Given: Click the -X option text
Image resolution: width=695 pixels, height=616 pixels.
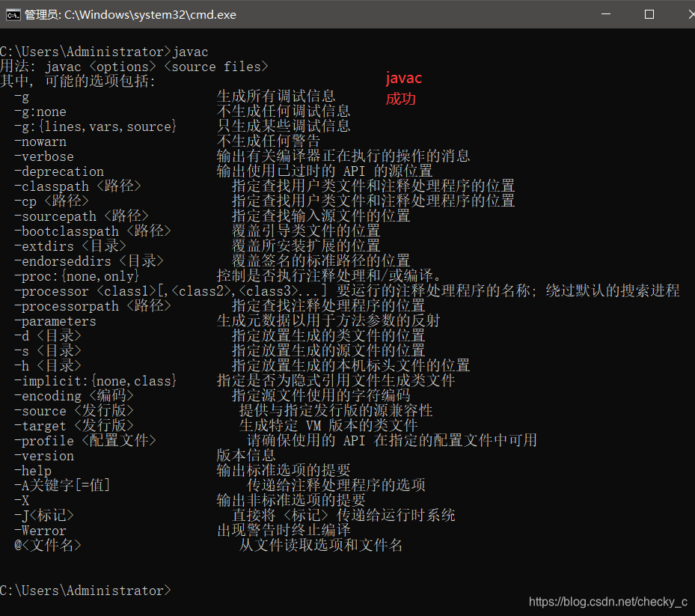Looking at the screenshot, I should pyautogui.click(x=22, y=501).
